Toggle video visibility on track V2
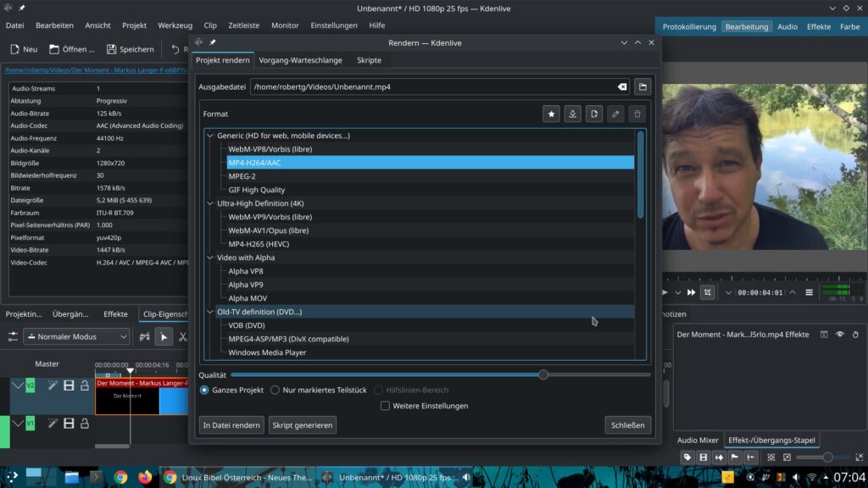 pos(69,385)
